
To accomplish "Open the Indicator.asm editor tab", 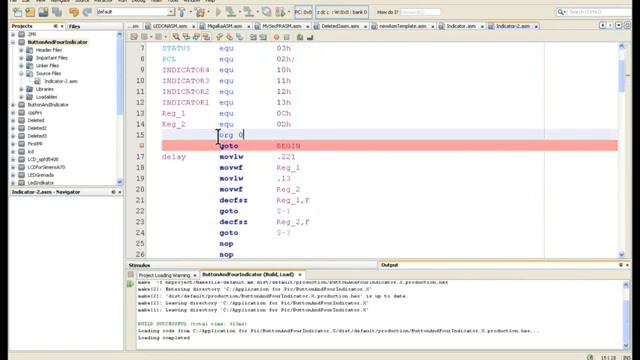I will tap(461, 26).
